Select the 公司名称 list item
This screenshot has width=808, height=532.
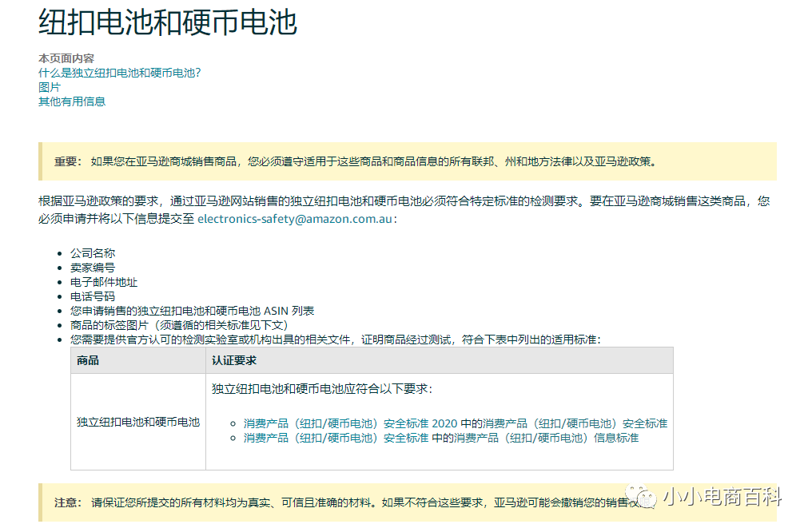coord(96,252)
